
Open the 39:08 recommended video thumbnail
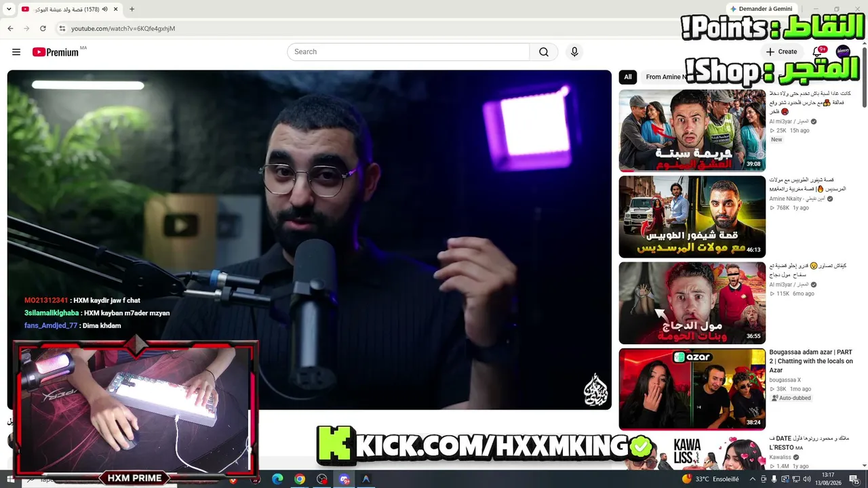[692, 130]
